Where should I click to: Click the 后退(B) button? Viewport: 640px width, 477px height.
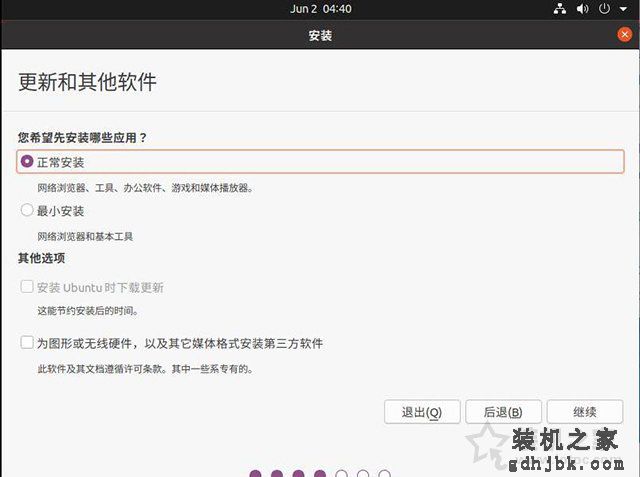(x=503, y=412)
